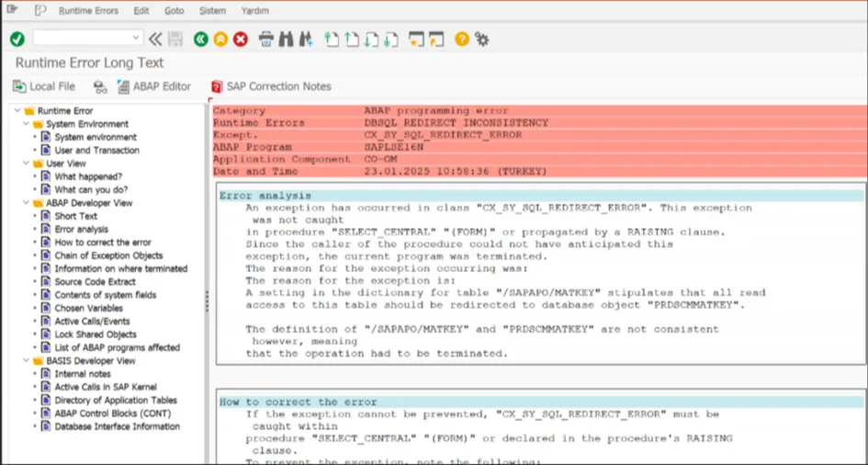Select 'How to correct the error' entry
The image size is (868, 465).
click(103, 243)
